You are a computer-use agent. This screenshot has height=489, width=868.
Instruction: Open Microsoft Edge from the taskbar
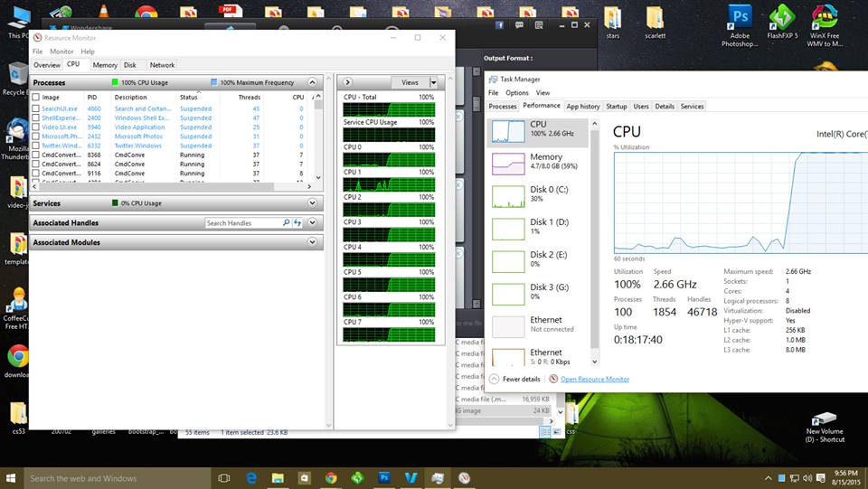(251, 477)
